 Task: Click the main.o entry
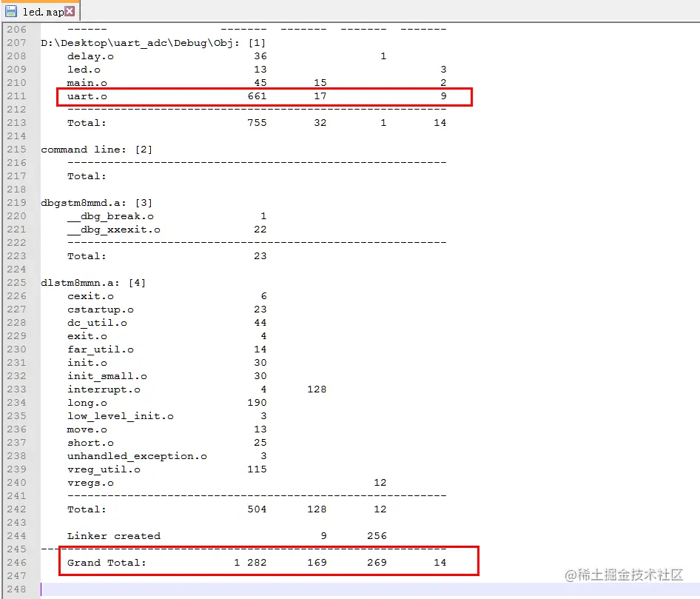87,83
